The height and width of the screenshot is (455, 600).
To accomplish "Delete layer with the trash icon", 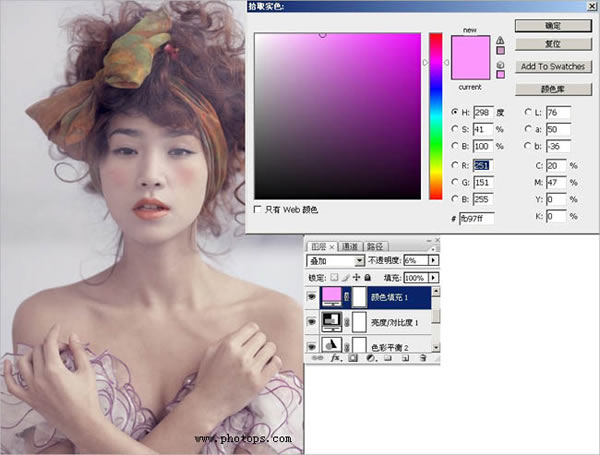I will [422, 356].
